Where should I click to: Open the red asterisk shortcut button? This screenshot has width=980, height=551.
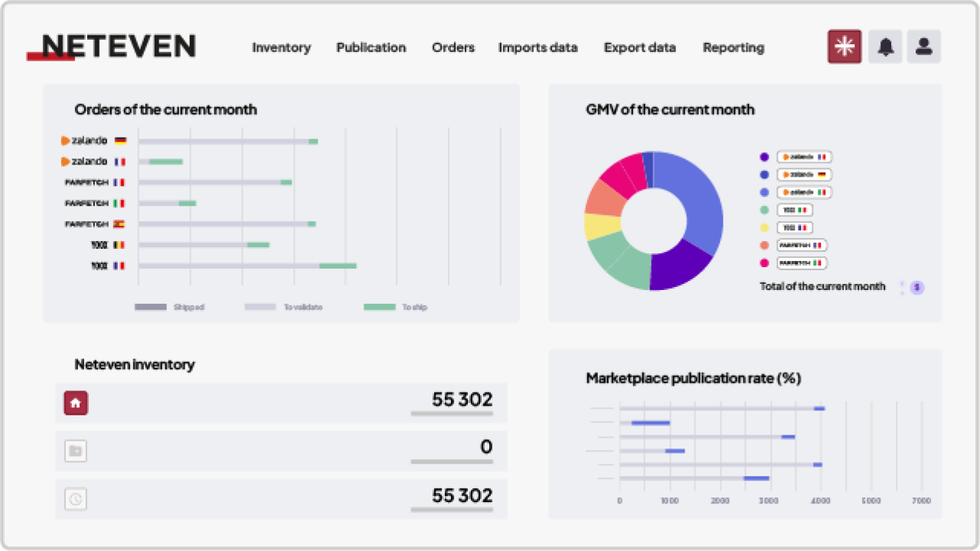pyautogui.click(x=844, y=47)
